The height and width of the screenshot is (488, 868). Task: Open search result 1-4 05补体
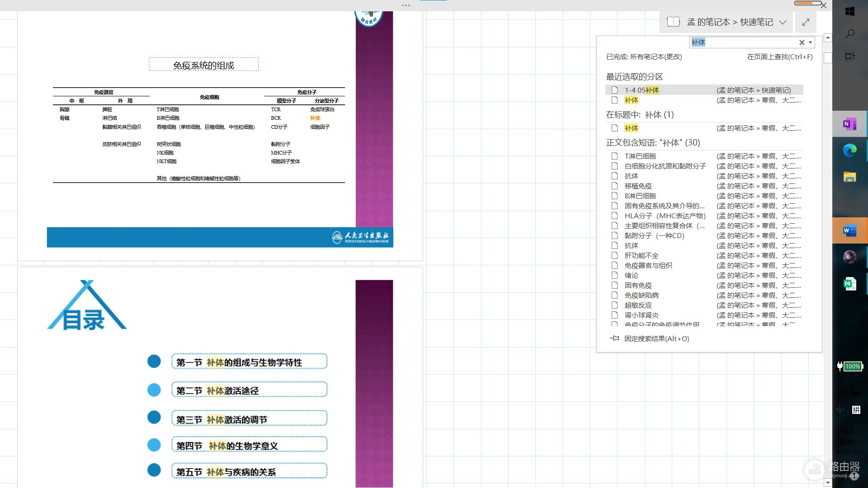pyautogui.click(x=642, y=90)
